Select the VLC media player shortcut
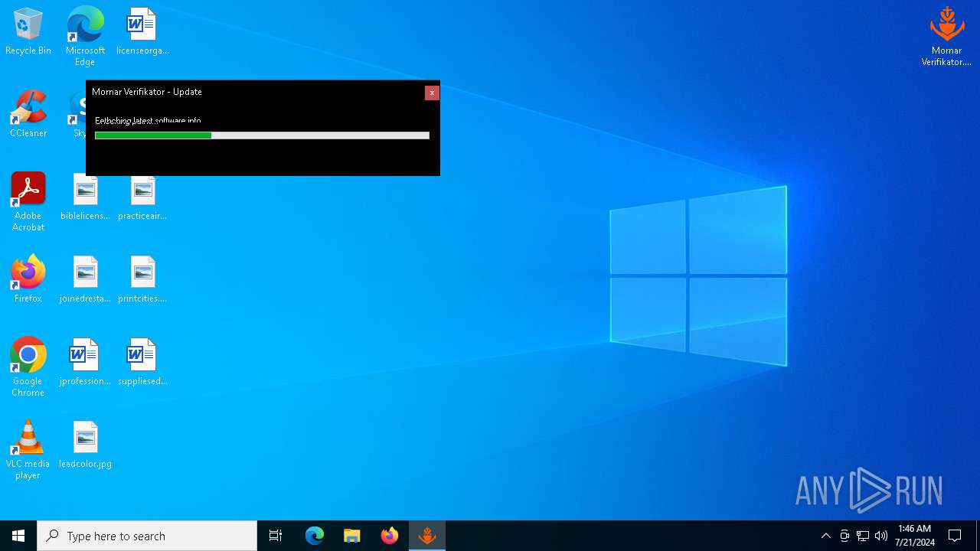The width and height of the screenshot is (980, 551). 28,450
